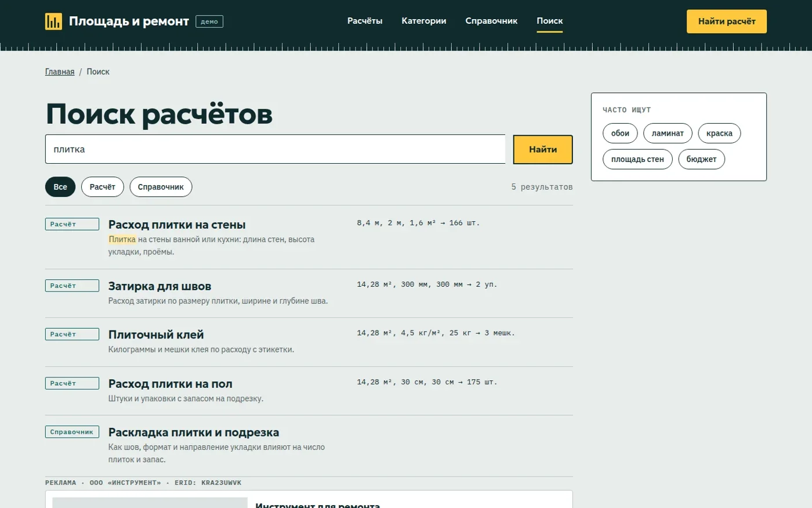This screenshot has width=812, height=508.
Task: Click the 5 результатов count text
Action: point(542,187)
